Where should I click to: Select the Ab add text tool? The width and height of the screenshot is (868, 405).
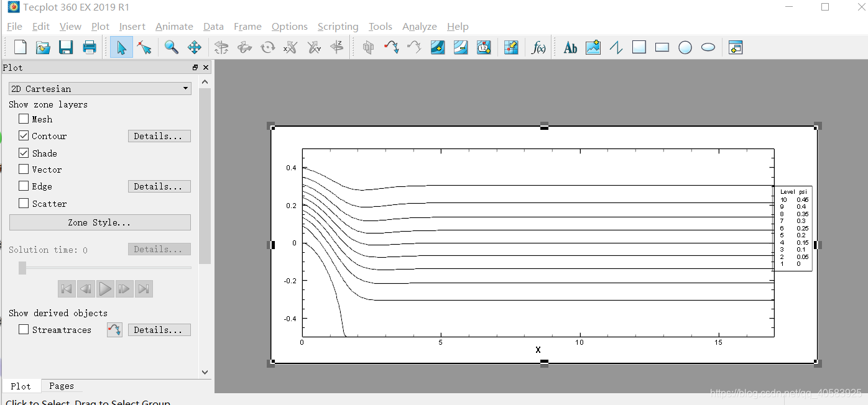pyautogui.click(x=570, y=47)
